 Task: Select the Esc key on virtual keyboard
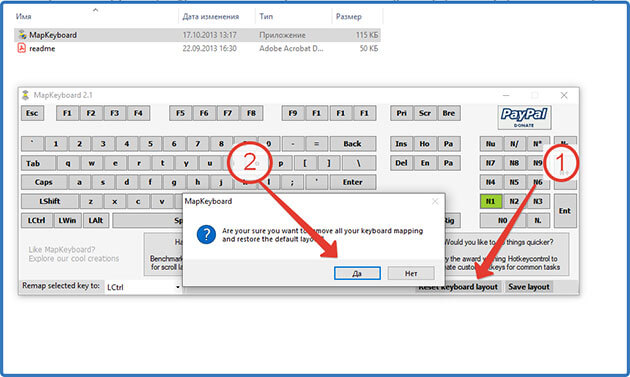click(32, 113)
